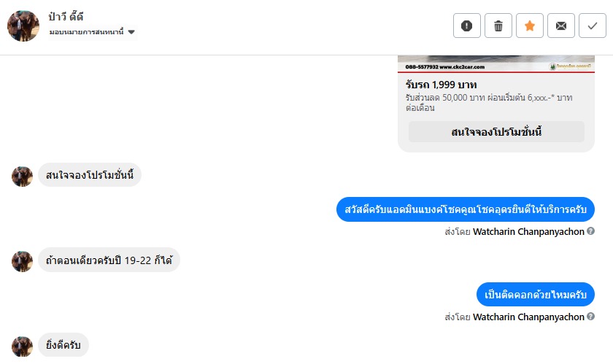The height and width of the screenshot is (364, 613).
Task: Open ป้าวี ดี้ดี้ profile picture in header
Action: click(23, 26)
